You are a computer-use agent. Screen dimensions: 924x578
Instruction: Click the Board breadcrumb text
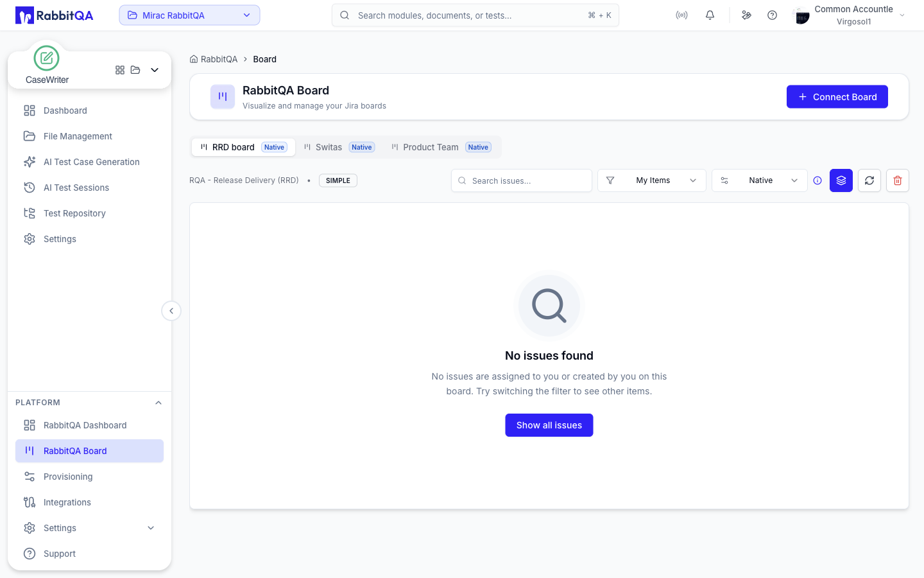(x=264, y=59)
